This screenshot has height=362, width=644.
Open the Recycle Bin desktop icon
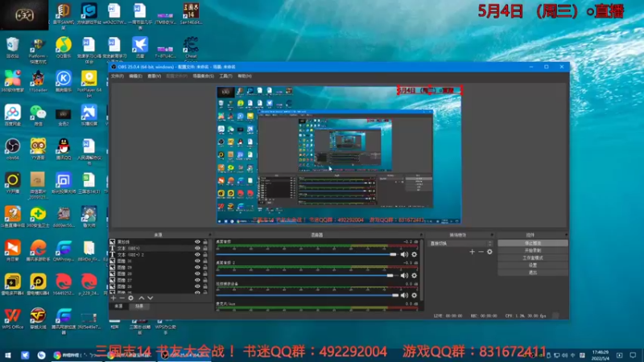coord(13,47)
